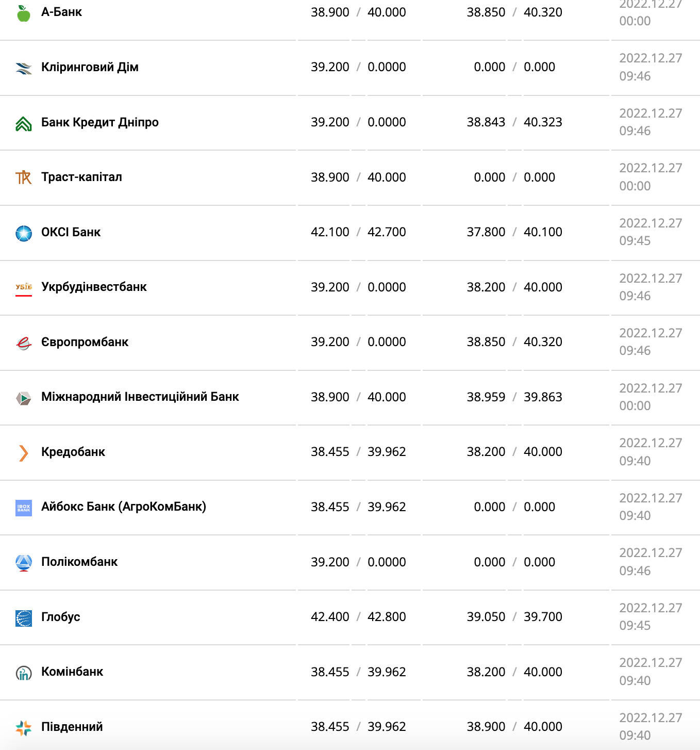Viewport: 700px width, 750px height.
Task: Open the Айбокс Банк (АгроКомБанк) link
Action: (x=123, y=507)
